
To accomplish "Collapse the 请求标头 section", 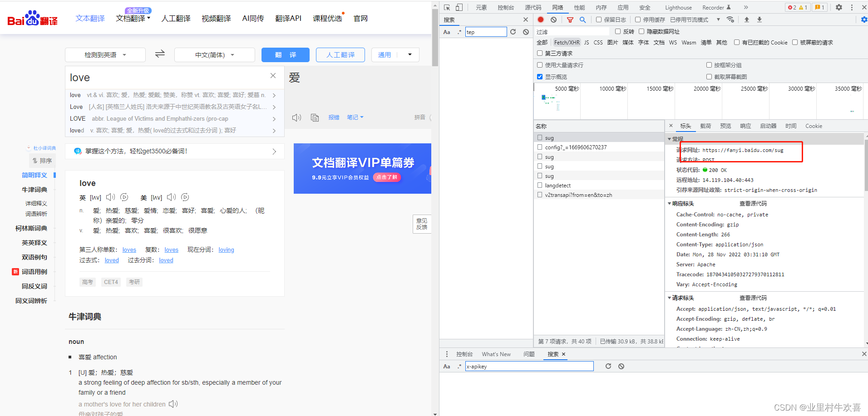I will point(670,298).
